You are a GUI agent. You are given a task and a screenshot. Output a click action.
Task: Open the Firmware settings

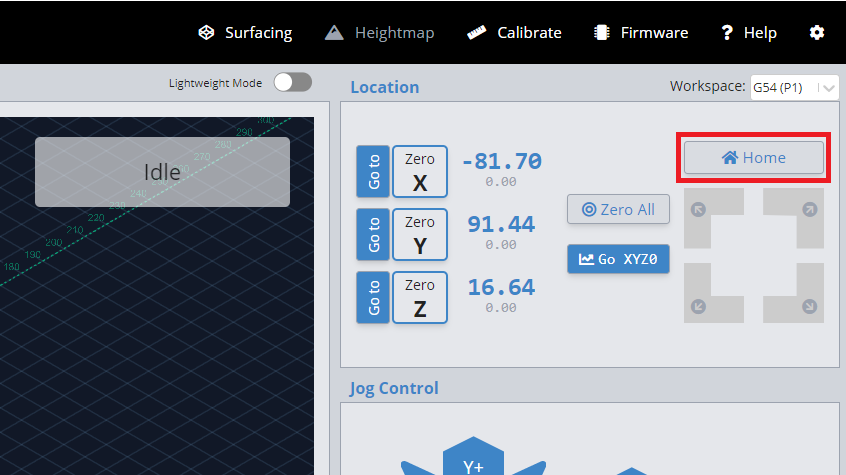click(641, 32)
